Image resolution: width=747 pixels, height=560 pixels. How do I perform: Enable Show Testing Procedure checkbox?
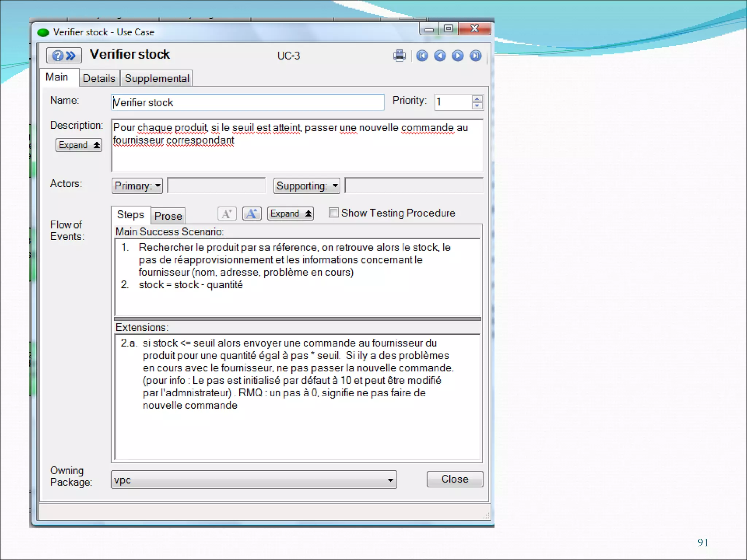point(333,213)
